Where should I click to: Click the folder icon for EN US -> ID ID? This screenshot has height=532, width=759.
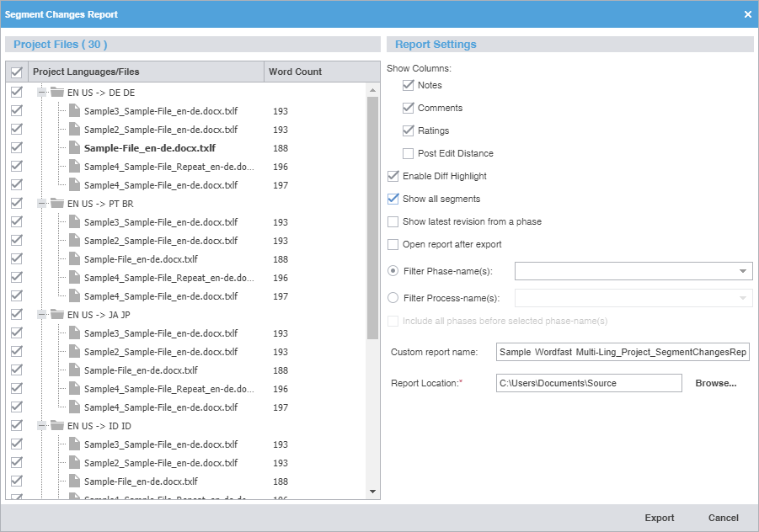[x=57, y=426]
